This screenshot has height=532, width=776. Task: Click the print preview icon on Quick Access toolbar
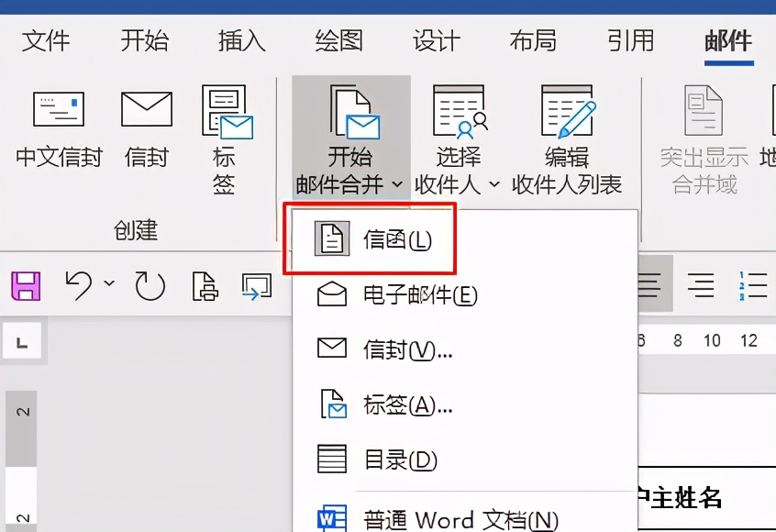[204, 285]
